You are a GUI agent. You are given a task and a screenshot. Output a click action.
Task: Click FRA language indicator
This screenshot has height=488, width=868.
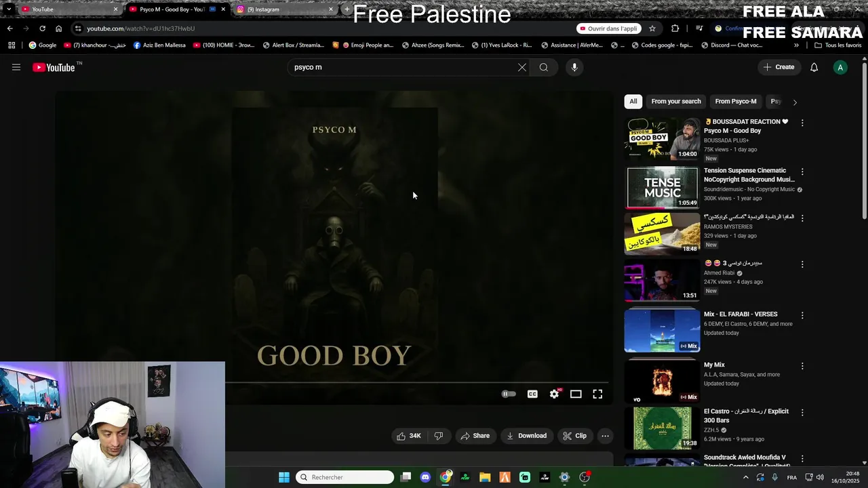792,477
